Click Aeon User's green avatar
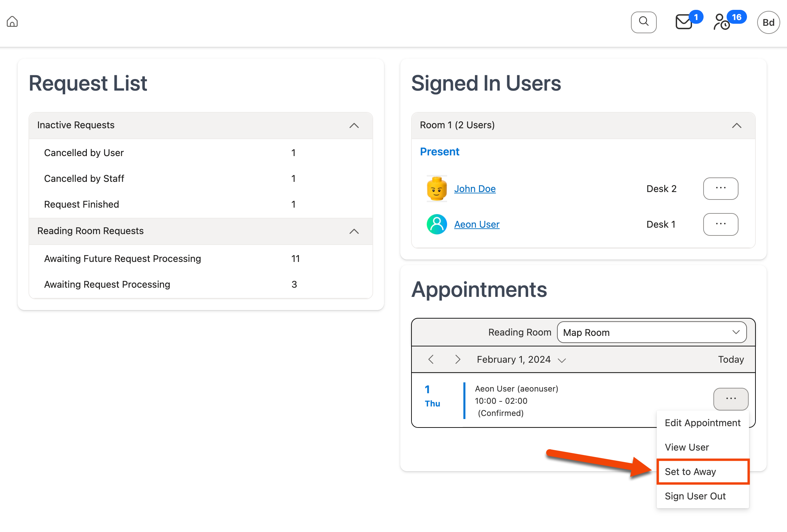Screen dimensions: 787x532 [x=437, y=224]
